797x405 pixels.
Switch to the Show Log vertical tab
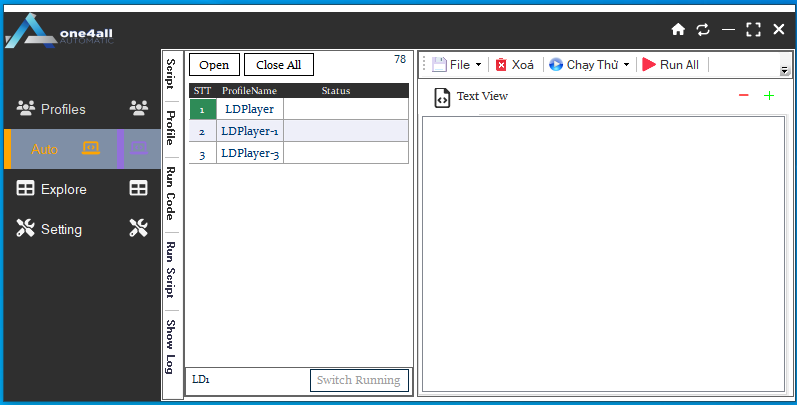[x=171, y=347]
